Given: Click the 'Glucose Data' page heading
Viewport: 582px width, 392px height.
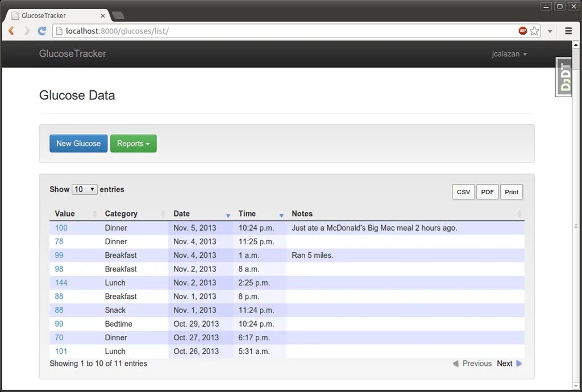Looking at the screenshot, I should point(77,95).
